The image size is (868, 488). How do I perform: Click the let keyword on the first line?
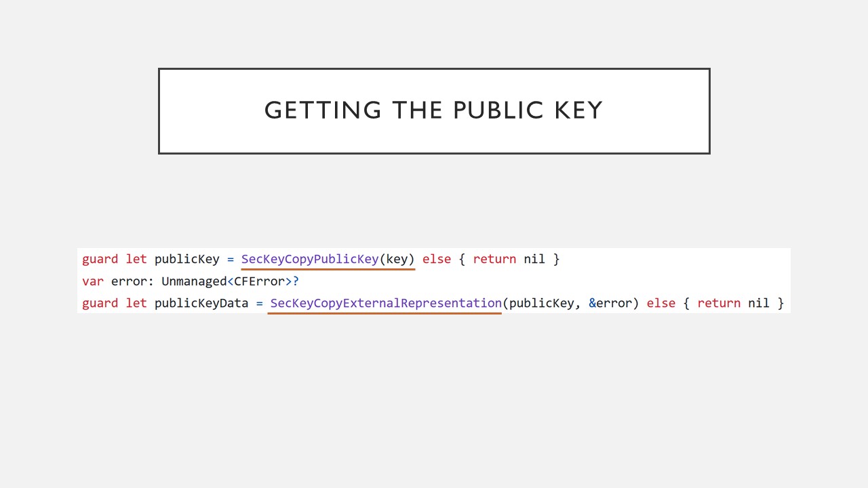click(136, 259)
